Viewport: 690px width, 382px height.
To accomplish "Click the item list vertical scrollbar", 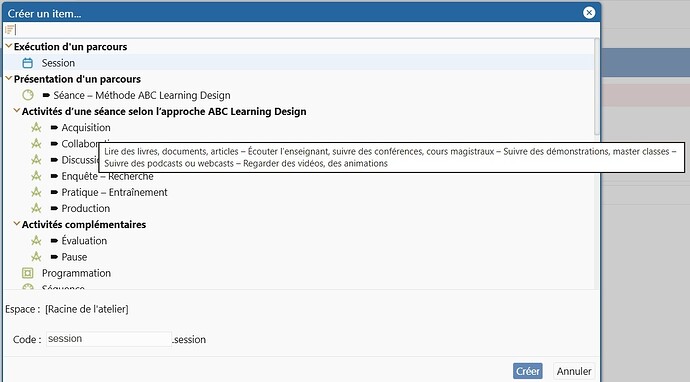I will [597, 87].
